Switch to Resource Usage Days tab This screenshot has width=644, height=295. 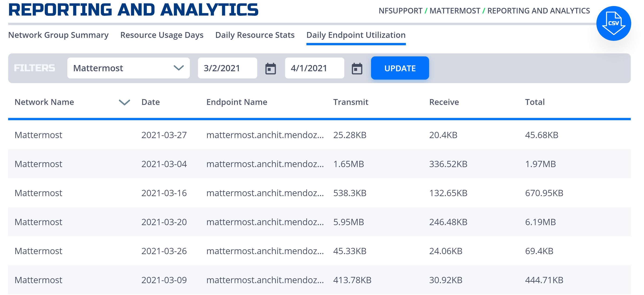tap(162, 35)
